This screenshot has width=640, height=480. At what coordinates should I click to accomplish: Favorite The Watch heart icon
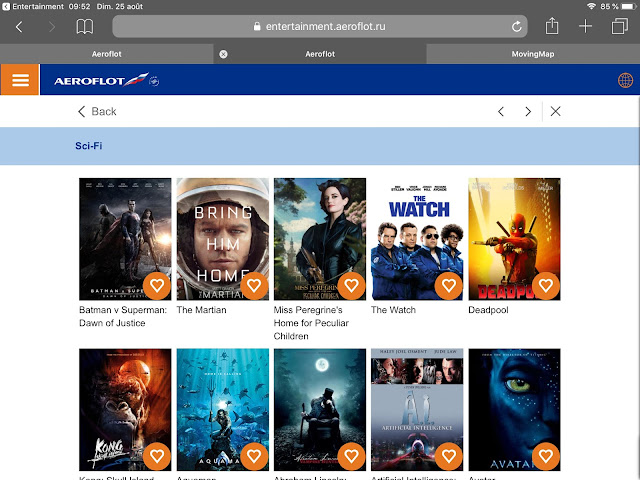pyautogui.click(x=449, y=285)
